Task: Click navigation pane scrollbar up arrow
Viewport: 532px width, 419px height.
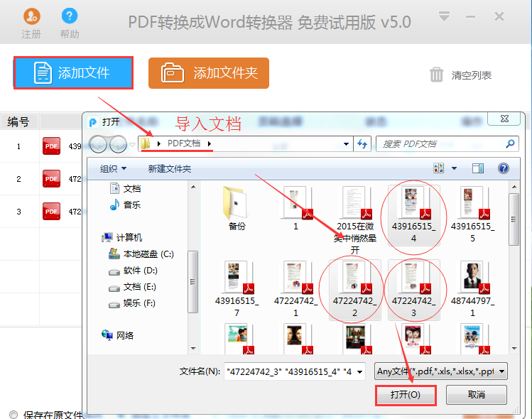Action: [x=193, y=187]
